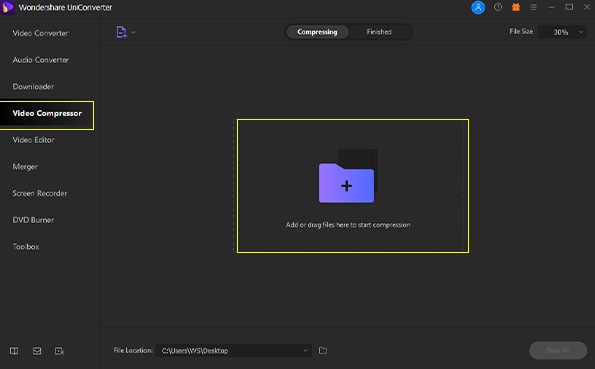The width and height of the screenshot is (595, 369).
Task: Click the browse folder icon beside File Location
Action: (x=323, y=350)
